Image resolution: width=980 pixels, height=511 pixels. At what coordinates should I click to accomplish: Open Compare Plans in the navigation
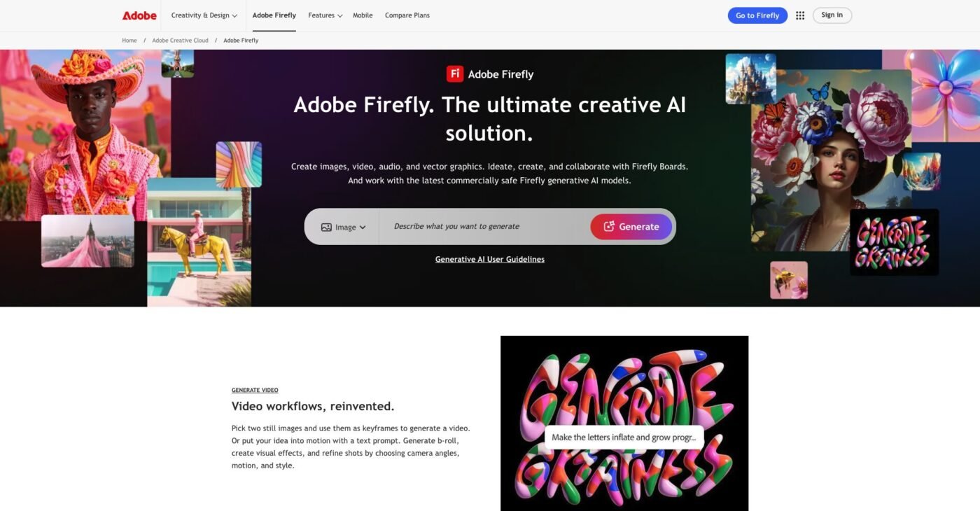click(x=407, y=15)
